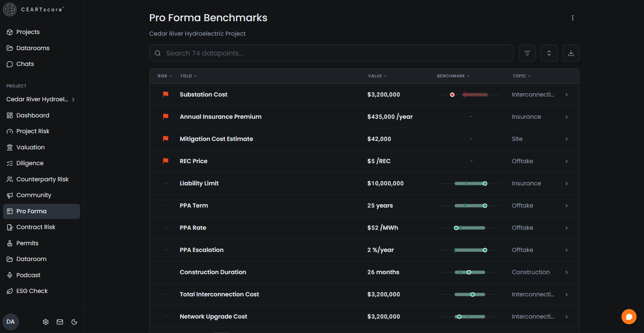The image size is (644, 333).
Task: Sort by the TOPIC column header
Action: pos(522,76)
